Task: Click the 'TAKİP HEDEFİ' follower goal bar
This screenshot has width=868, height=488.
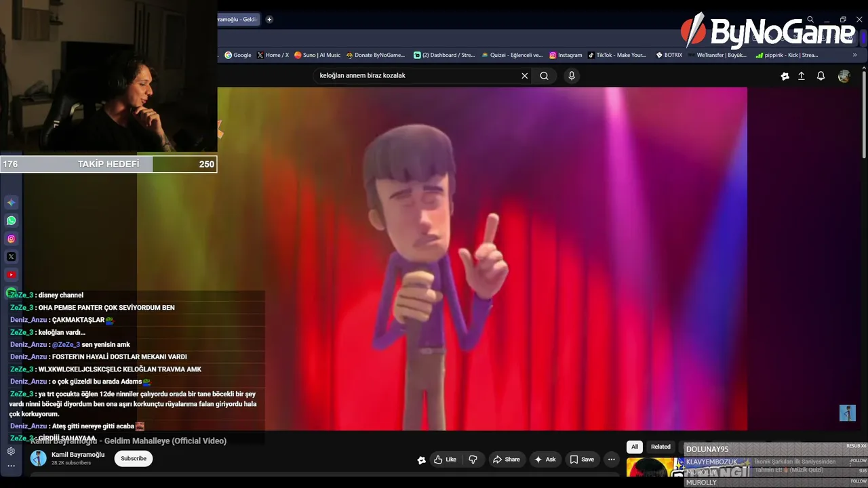Action: pos(108,164)
